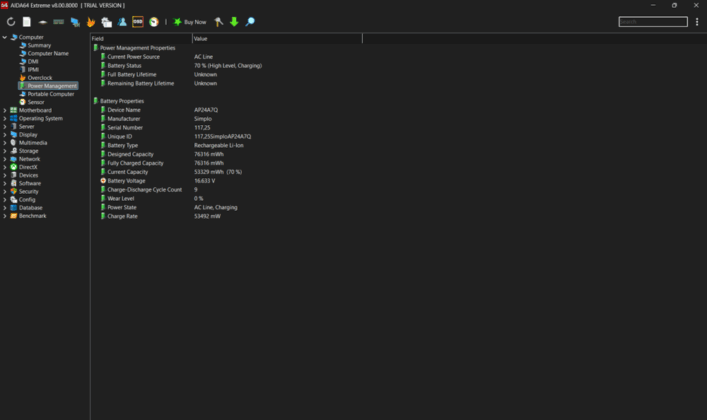Open the memory module benchmark icon
Viewport: 707px width, 420px height.
click(59, 22)
